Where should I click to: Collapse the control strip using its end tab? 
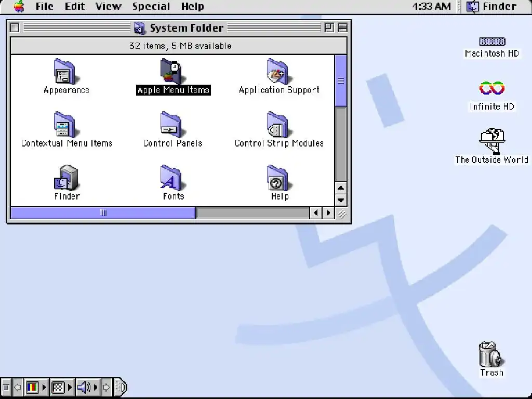(120, 387)
